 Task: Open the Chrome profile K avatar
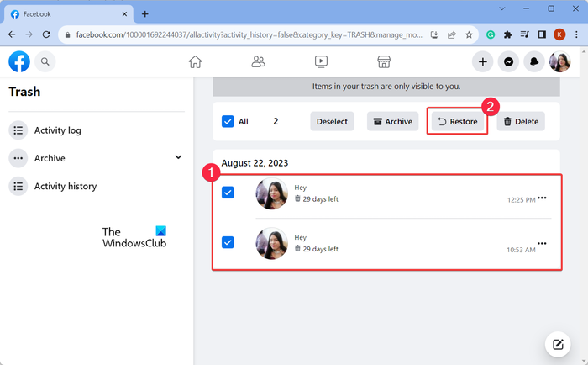pyautogui.click(x=559, y=34)
